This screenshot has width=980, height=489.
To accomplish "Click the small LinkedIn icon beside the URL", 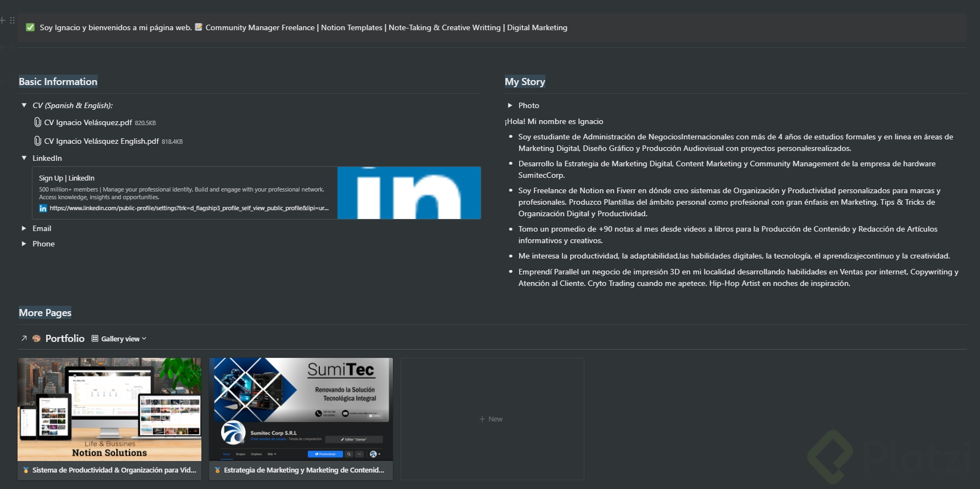I will point(43,209).
